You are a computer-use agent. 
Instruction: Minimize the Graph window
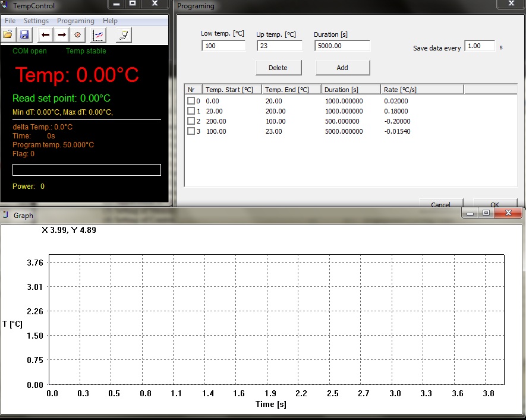click(470, 213)
